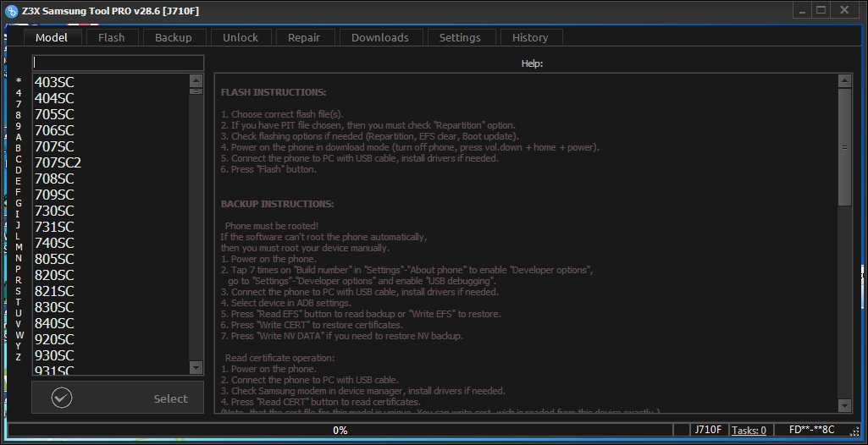Screen dimensions: 868x445
Task: Click the checkmark icon on Select button
Action: pos(62,398)
